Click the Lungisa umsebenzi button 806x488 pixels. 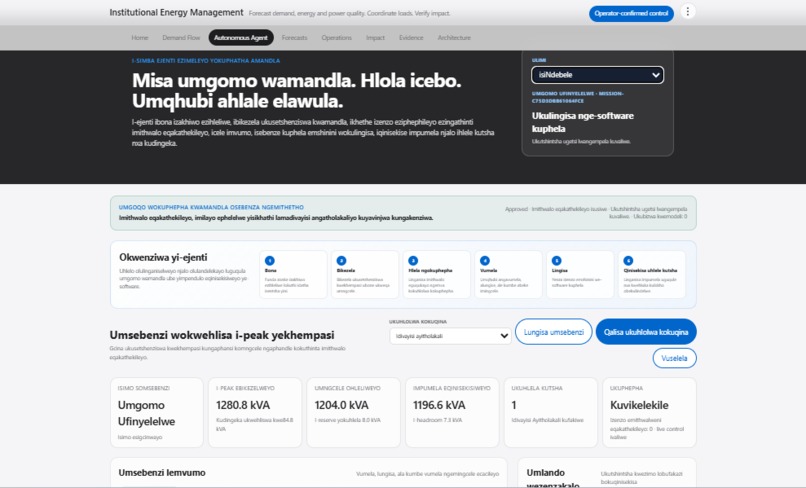(x=554, y=332)
